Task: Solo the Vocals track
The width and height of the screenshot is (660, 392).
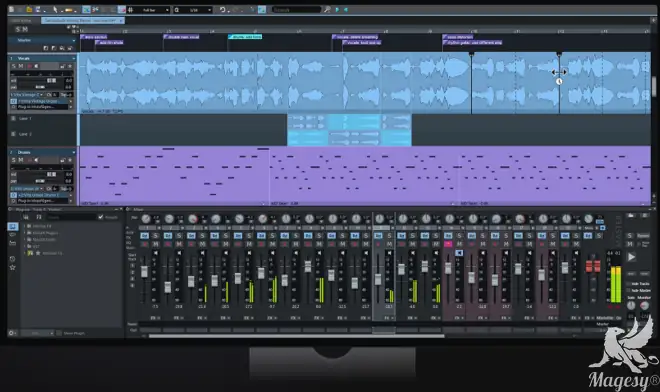Action: 13,66
